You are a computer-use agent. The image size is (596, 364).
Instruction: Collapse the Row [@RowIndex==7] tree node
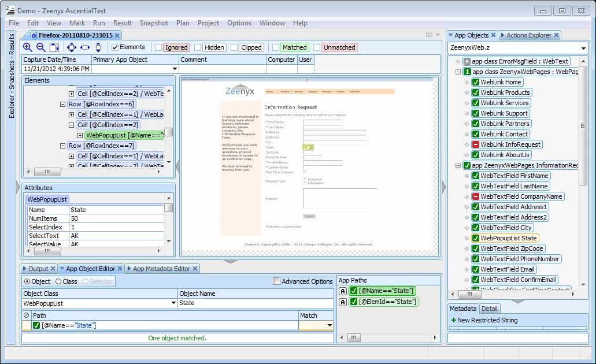coord(62,146)
